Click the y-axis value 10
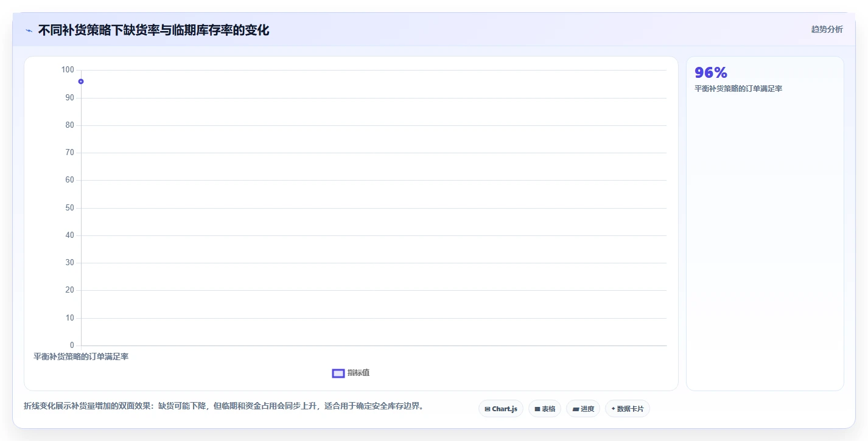This screenshot has height=441, width=868. point(69,318)
